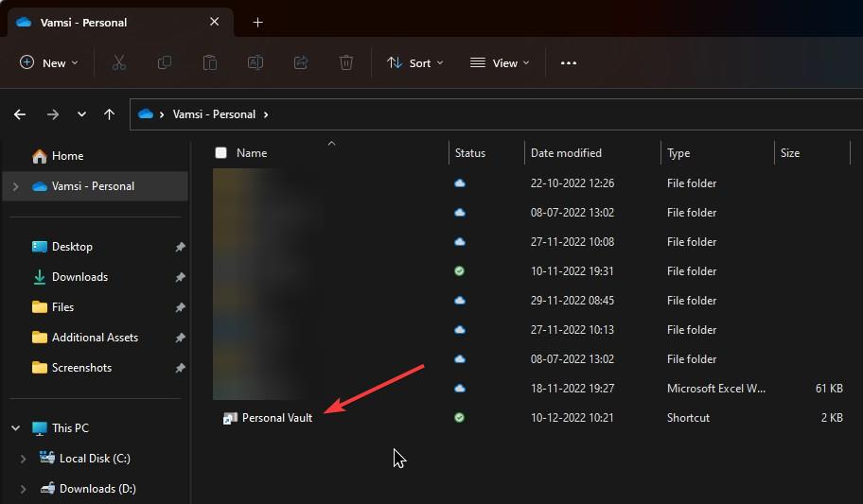The image size is (863, 504).
Task: Click the green synced status of Personal Vault
Action: (459, 418)
